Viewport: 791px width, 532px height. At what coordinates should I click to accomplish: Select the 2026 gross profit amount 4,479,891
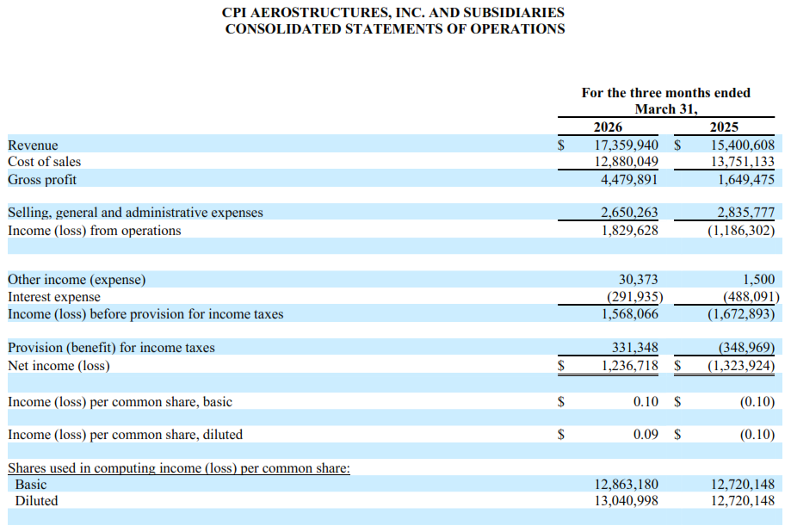629,180
